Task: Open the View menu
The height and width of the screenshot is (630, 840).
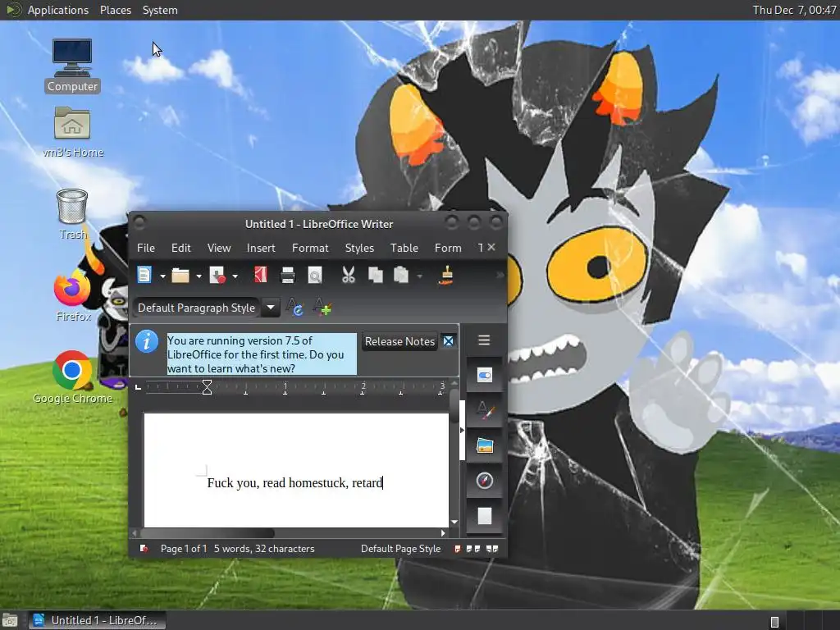Action: (x=218, y=248)
